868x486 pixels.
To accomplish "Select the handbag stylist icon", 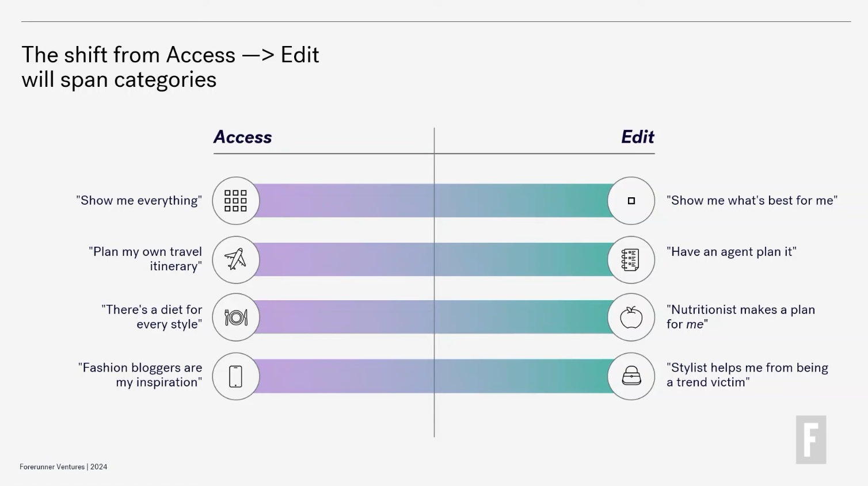I will tap(631, 376).
